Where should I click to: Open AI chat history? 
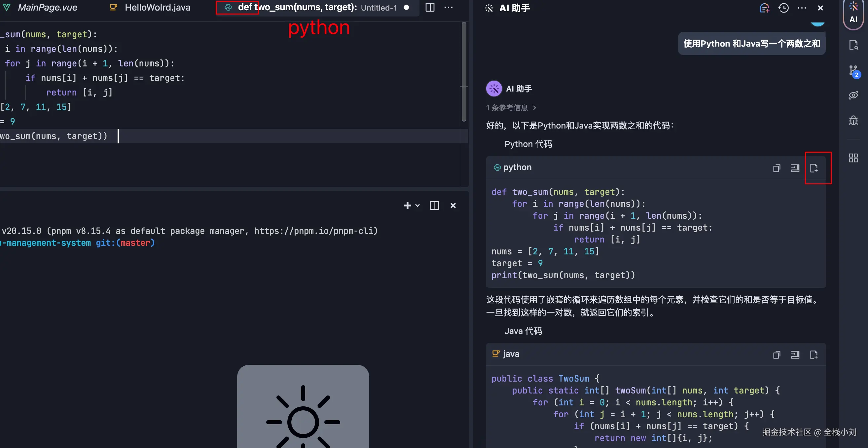click(783, 8)
